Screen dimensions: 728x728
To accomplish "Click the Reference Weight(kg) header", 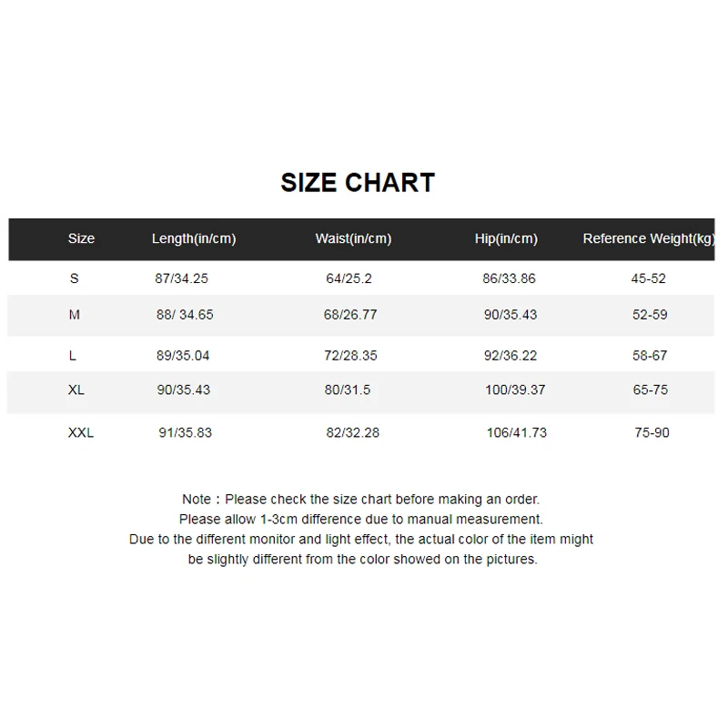I will [x=649, y=238].
